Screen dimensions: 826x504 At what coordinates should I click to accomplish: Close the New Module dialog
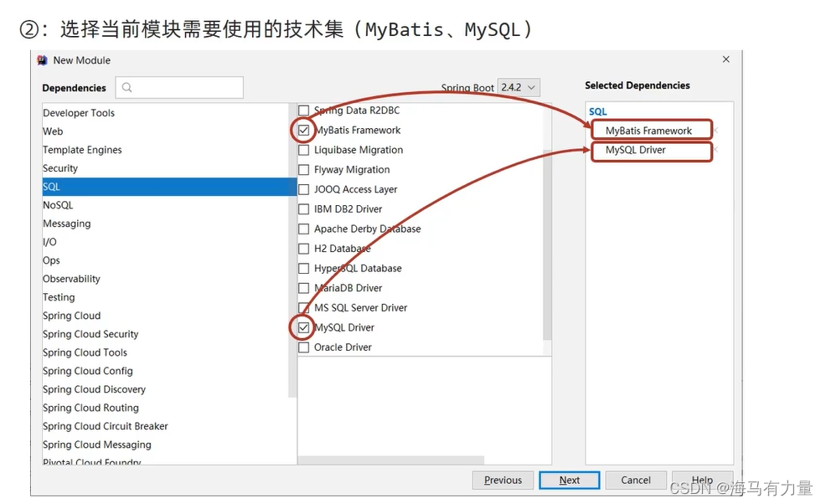coord(726,59)
